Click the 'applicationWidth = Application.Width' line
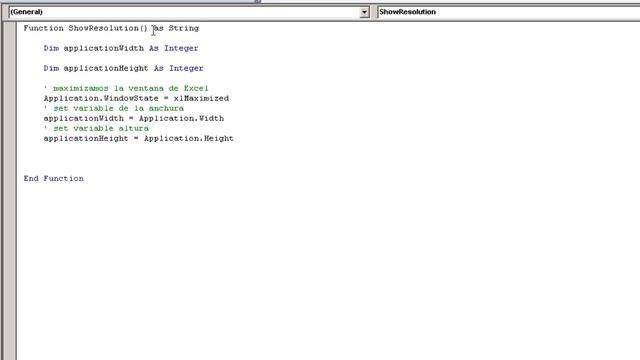 click(134, 118)
